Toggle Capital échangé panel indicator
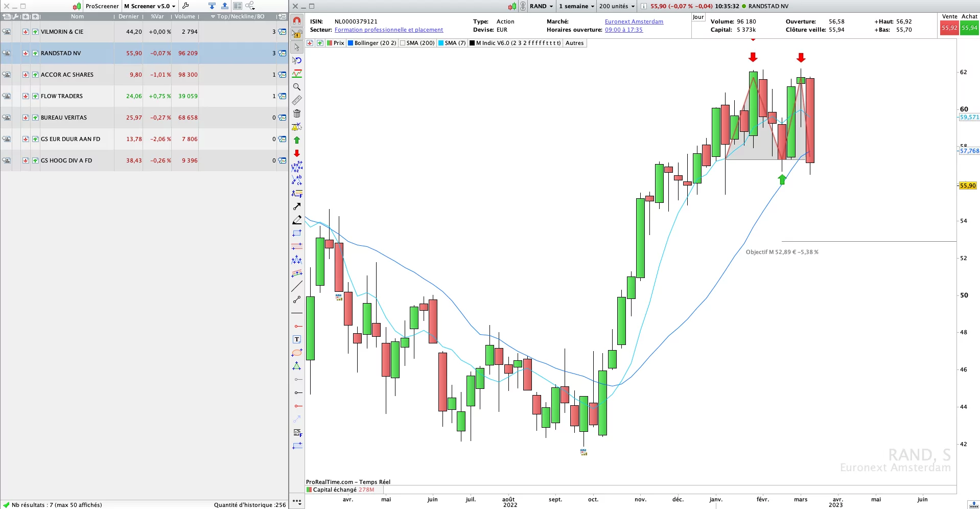The height and width of the screenshot is (509, 980). [x=340, y=490]
